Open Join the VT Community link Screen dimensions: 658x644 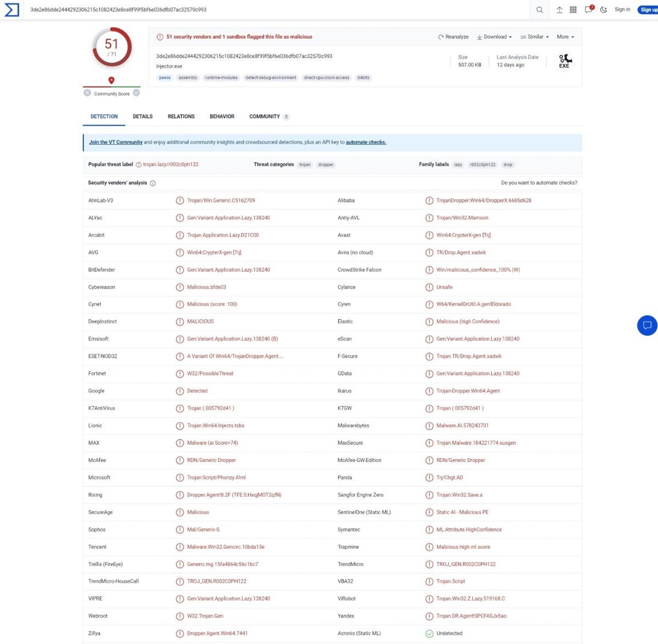pyautogui.click(x=116, y=142)
